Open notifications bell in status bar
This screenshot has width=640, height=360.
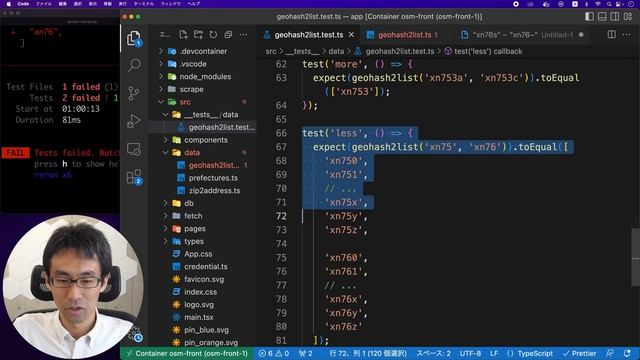coord(627,353)
